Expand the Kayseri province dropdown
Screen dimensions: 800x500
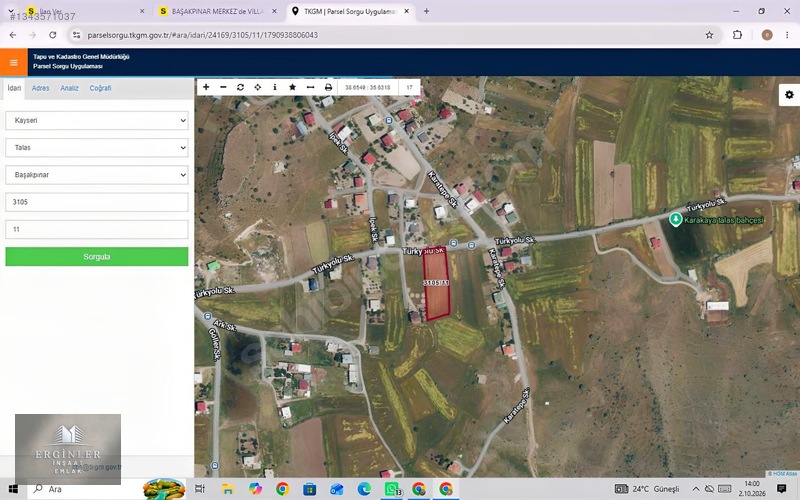click(x=97, y=120)
